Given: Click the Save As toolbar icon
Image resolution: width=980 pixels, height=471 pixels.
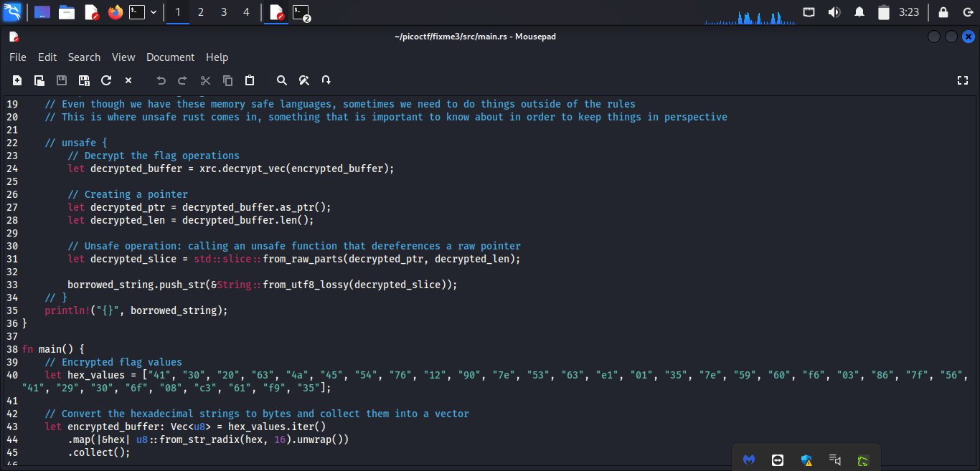Looking at the screenshot, I should pyautogui.click(x=84, y=80).
